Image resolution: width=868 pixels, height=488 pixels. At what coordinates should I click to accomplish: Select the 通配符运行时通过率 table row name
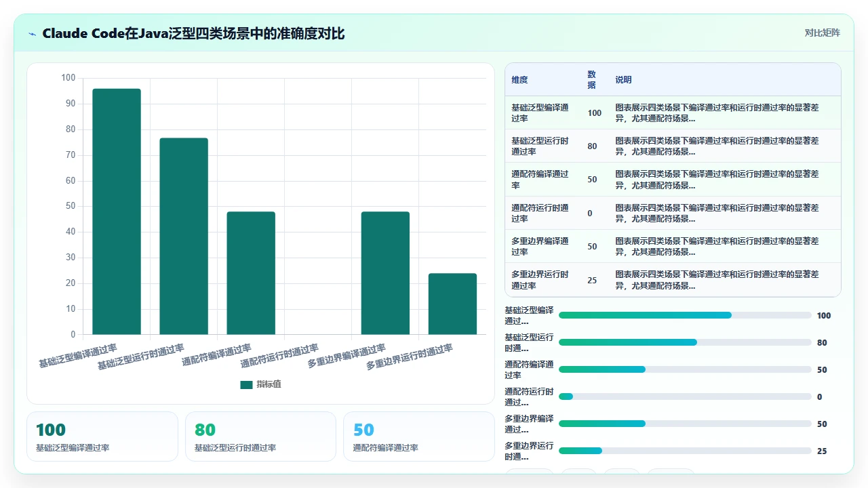(x=540, y=213)
